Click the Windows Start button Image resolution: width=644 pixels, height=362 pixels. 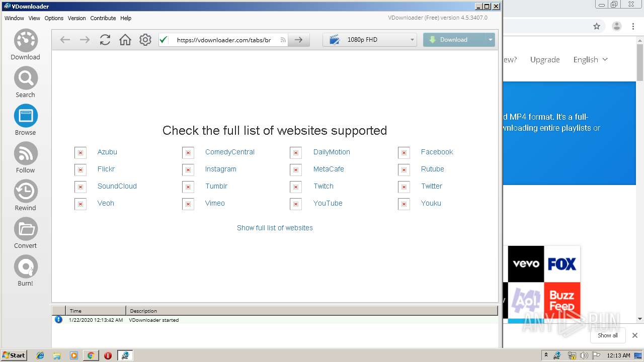14,355
